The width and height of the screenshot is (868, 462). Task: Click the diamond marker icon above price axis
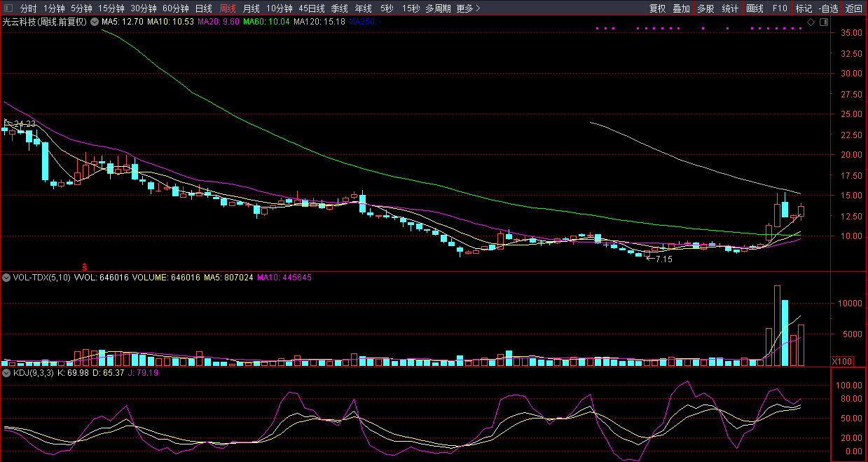pyautogui.click(x=811, y=22)
